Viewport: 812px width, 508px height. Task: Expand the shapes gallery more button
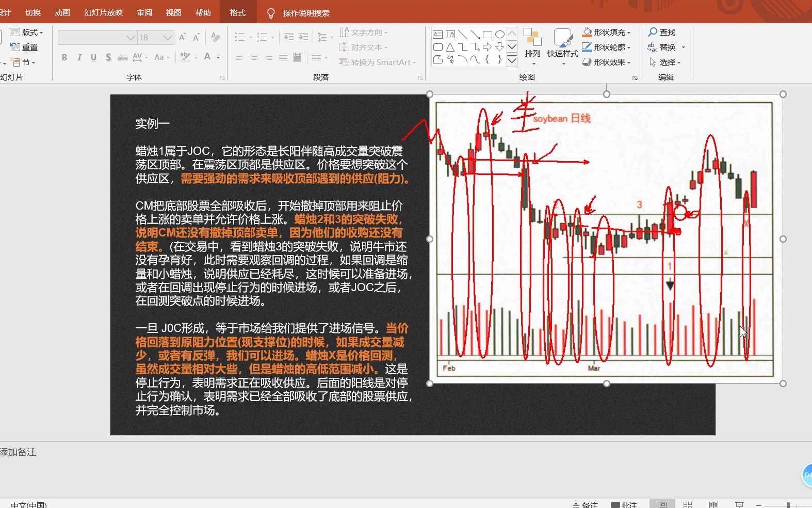click(512, 60)
